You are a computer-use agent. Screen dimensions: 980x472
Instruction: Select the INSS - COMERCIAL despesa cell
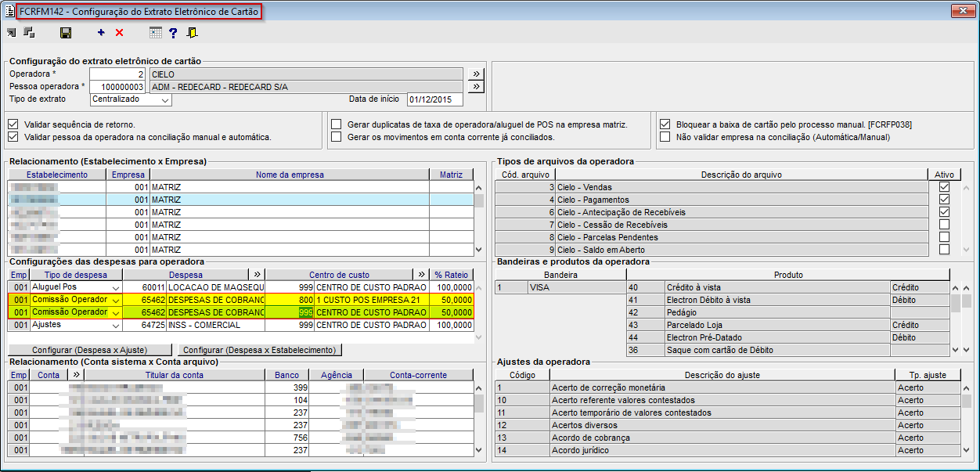click(216, 325)
